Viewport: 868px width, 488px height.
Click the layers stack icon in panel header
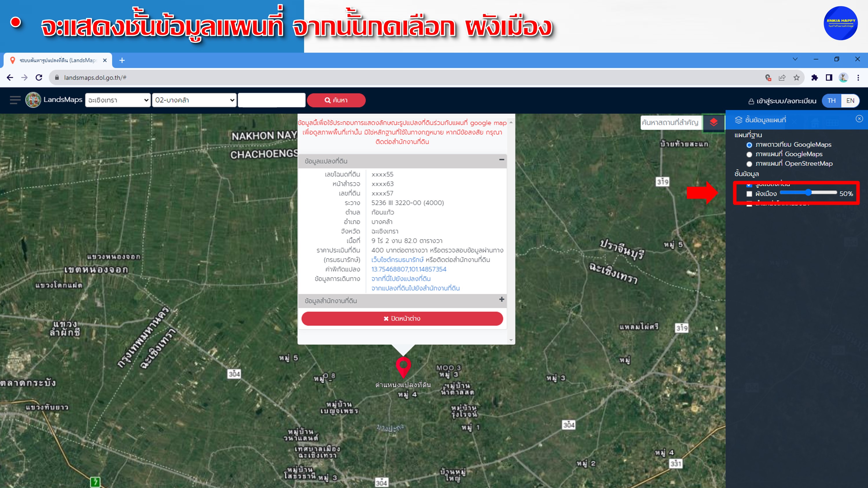coord(739,120)
